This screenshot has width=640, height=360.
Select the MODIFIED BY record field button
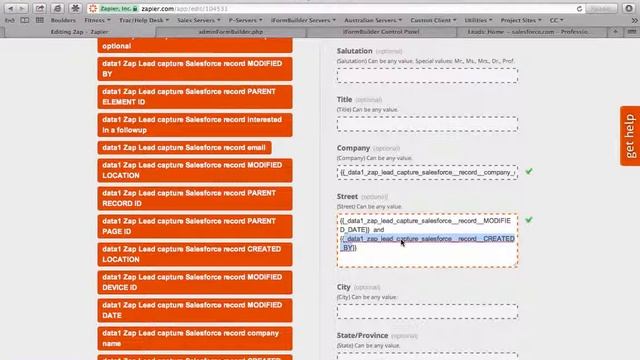(x=195, y=69)
